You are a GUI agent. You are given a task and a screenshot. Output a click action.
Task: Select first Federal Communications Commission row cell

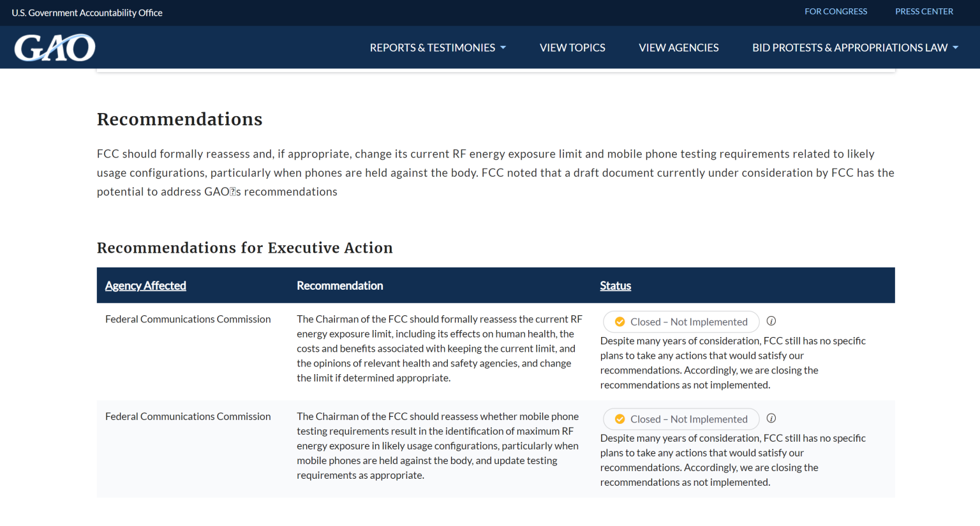click(188, 319)
